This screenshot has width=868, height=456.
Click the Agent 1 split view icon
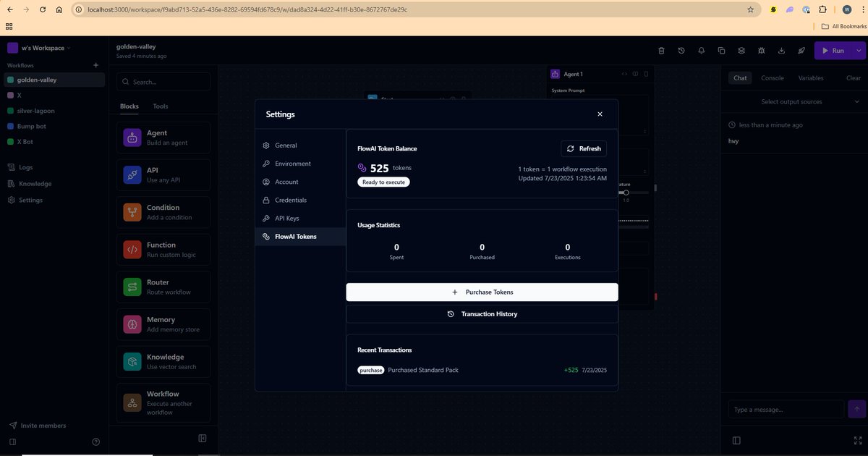[635, 74]
